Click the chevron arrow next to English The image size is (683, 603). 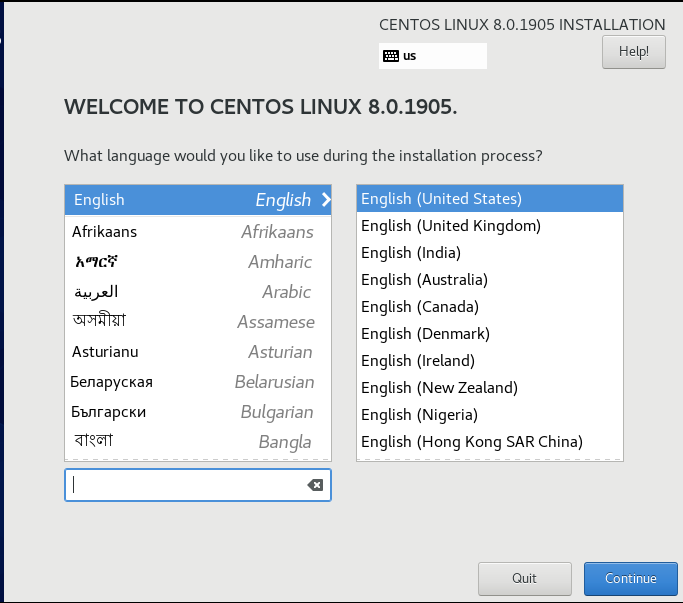326,200
